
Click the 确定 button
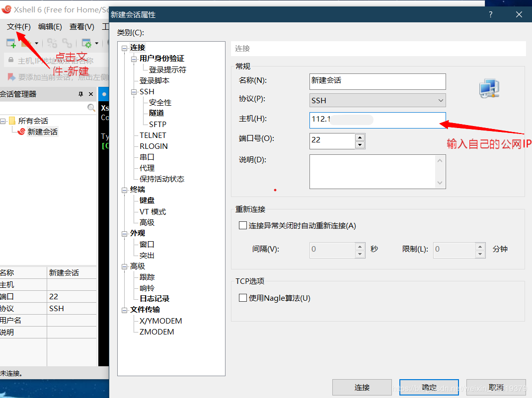pyautogui.click(x=429, y=387)
